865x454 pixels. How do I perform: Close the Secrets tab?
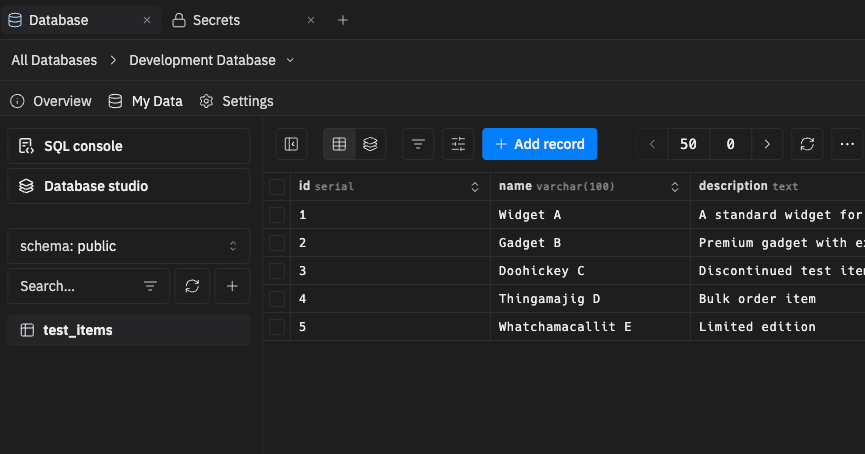click(x=311, y=20)
